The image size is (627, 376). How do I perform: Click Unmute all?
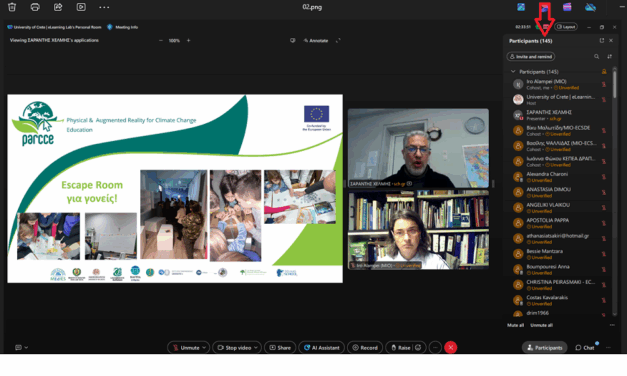(x=541, y=325)
